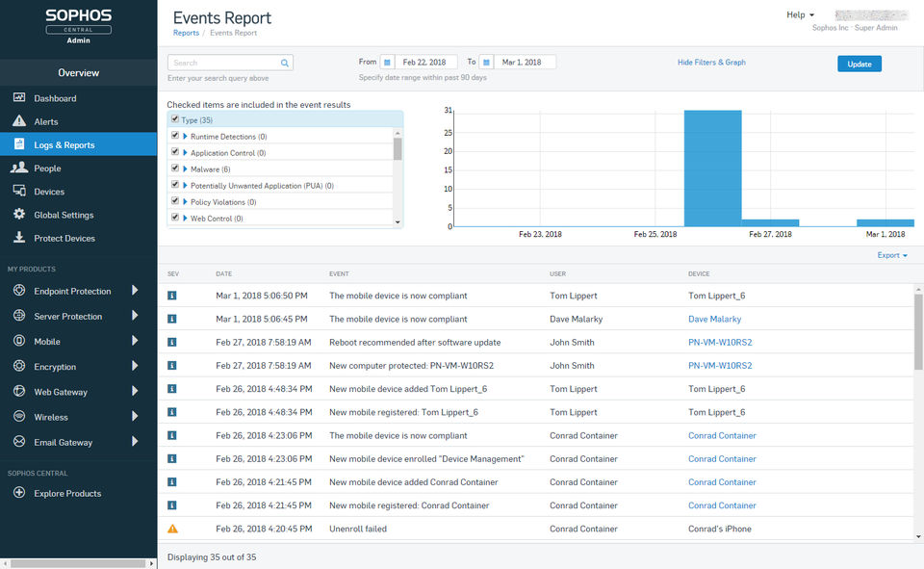Click Explore Products plus icon

coord(18,493)
